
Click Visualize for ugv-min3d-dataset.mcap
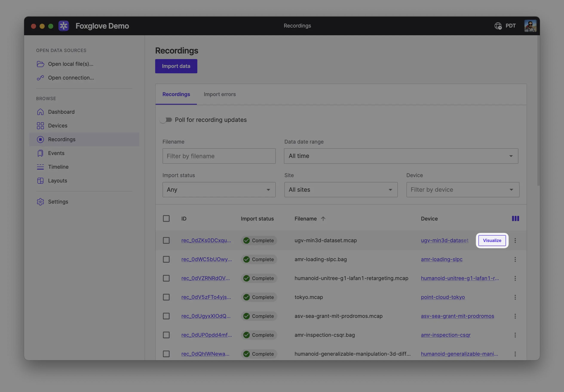pyautogui.click(x=492, y=240)
